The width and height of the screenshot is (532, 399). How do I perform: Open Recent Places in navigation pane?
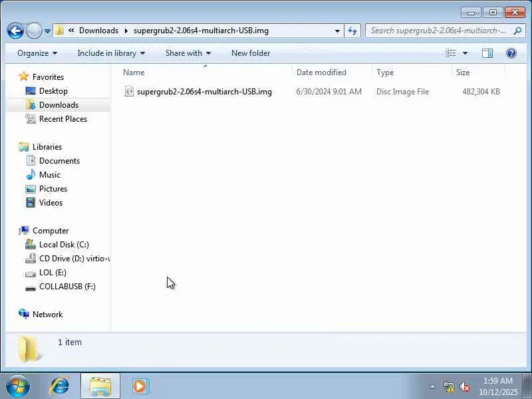63,119
